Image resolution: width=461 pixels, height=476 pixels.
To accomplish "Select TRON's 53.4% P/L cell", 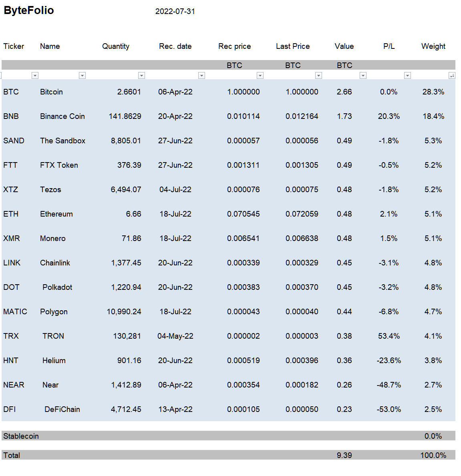I will click(x=389, y=336).
